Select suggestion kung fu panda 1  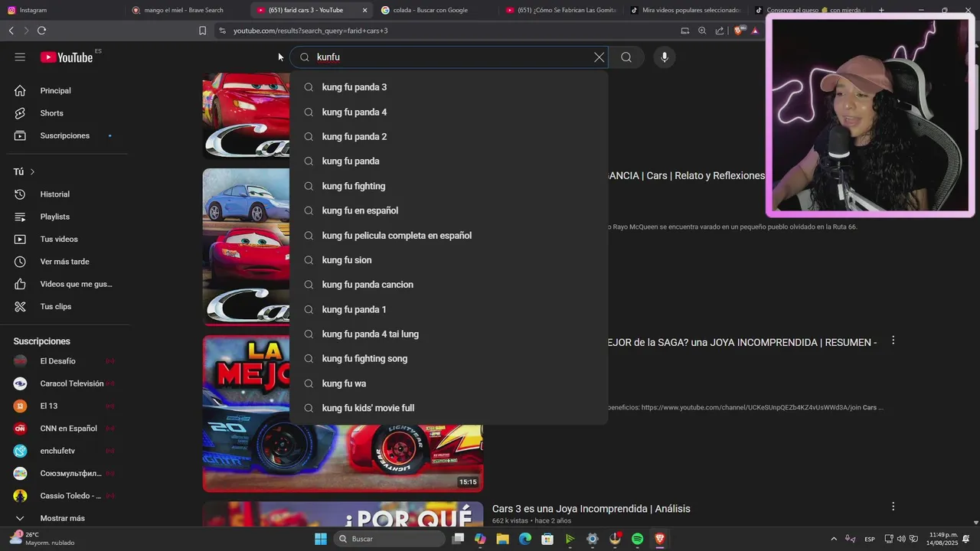(449, 309)
